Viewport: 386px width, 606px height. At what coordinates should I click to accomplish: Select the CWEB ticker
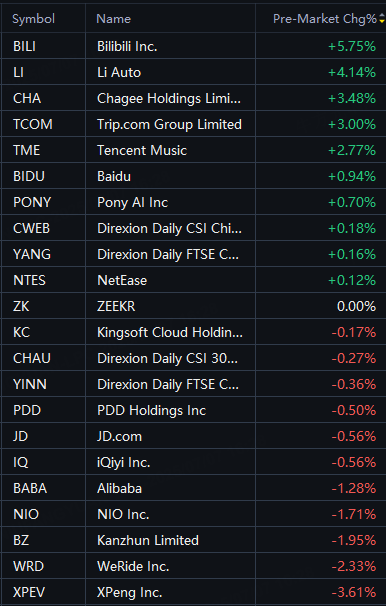click(x=31, y=228)
